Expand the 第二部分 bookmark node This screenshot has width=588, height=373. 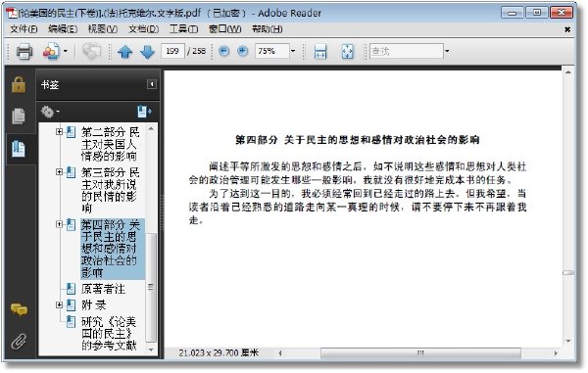click(x=59, y=131)
